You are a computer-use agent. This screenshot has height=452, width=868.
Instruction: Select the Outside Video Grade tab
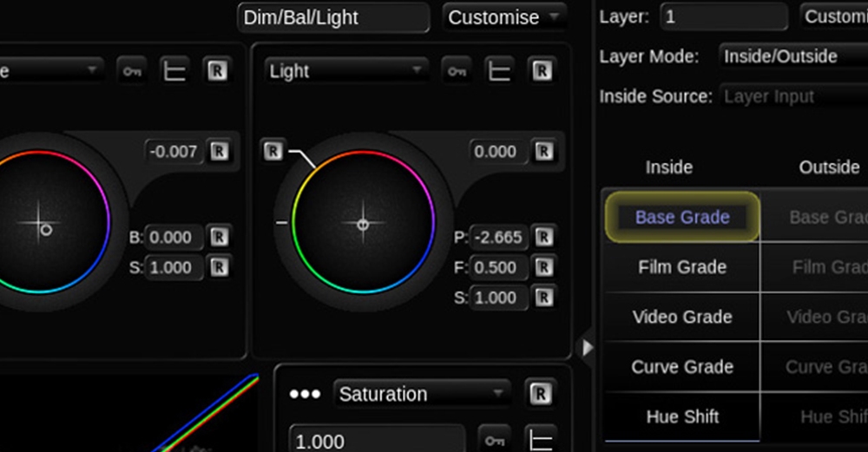(x=815, y=317)
